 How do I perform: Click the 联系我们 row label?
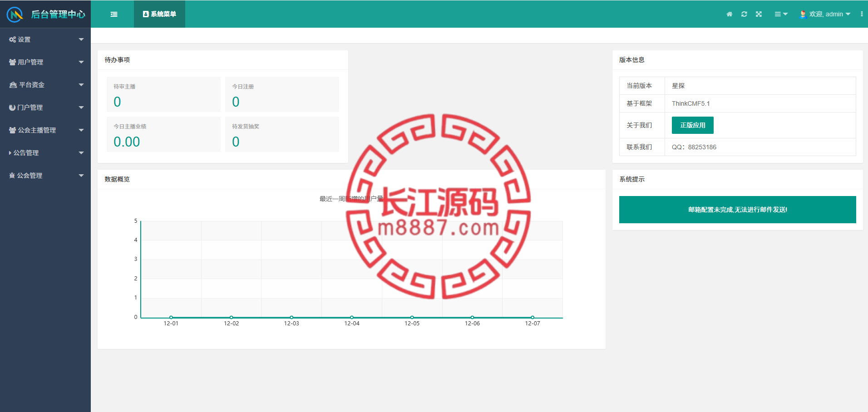639,147
